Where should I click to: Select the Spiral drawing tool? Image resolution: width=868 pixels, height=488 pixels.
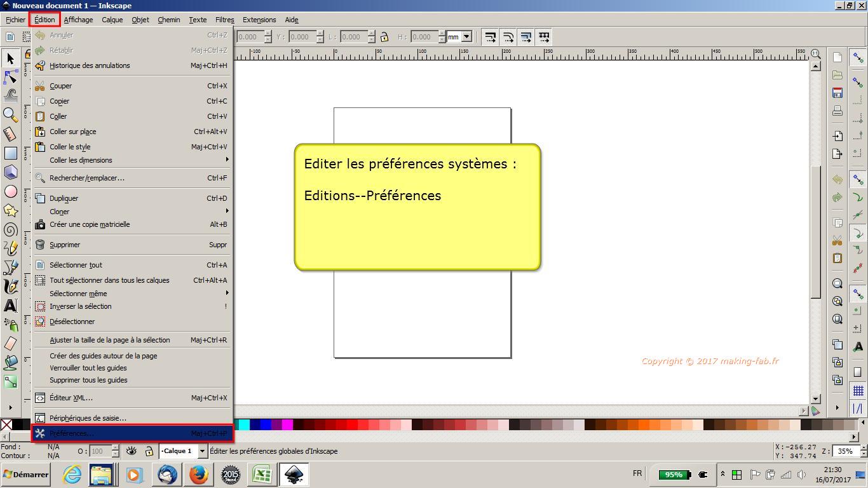click(x=10, y=229)
